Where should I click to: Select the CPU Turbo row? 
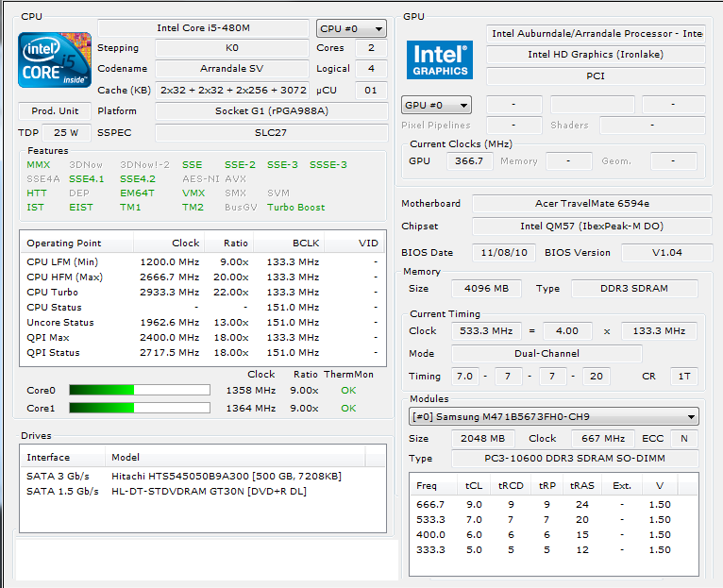pos(202,293)
